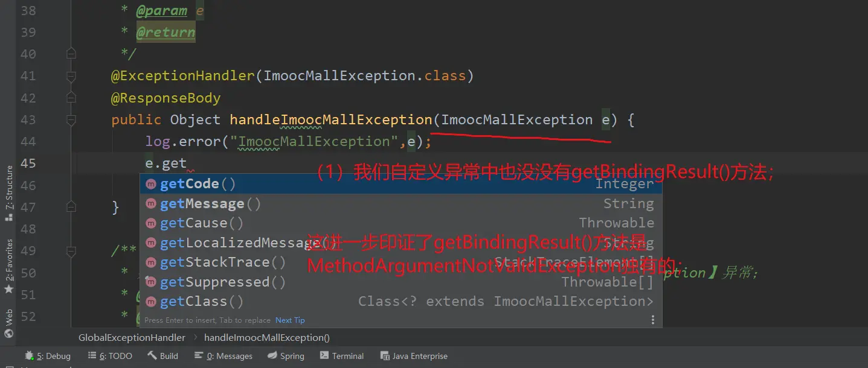868x368 pixels.
Task: Click the @ExceptionHandler annotation
Action: [x=183, y=76]
